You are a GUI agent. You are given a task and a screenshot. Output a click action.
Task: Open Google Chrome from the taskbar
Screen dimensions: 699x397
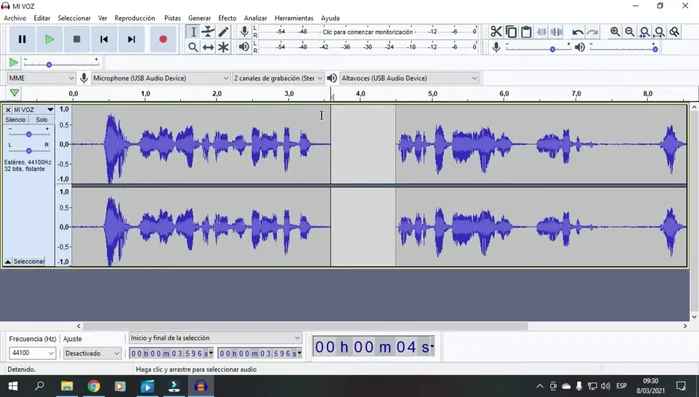coord(94,386)
